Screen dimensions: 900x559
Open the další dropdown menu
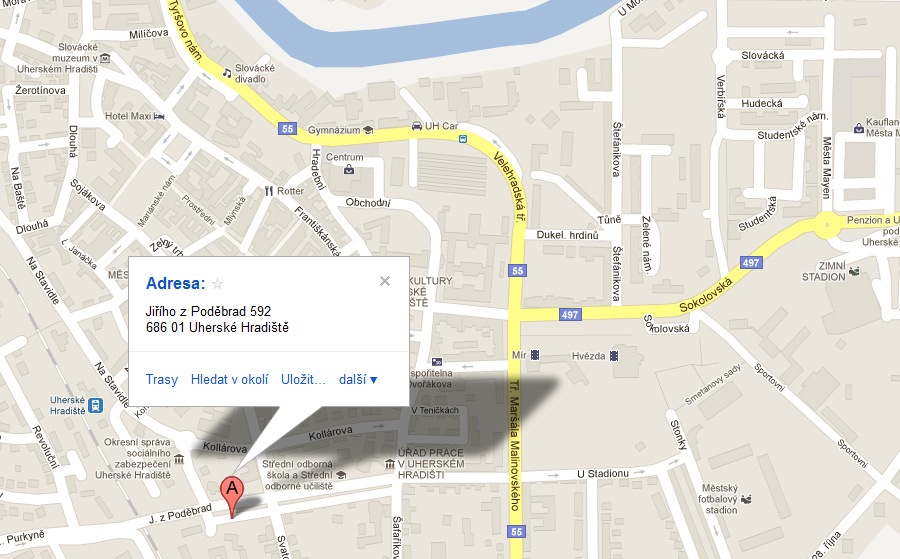[x=358, y=379]
